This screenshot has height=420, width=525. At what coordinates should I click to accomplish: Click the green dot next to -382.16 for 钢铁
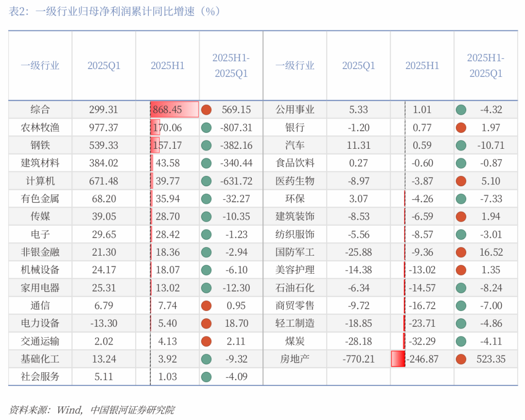tap(206, 145)
